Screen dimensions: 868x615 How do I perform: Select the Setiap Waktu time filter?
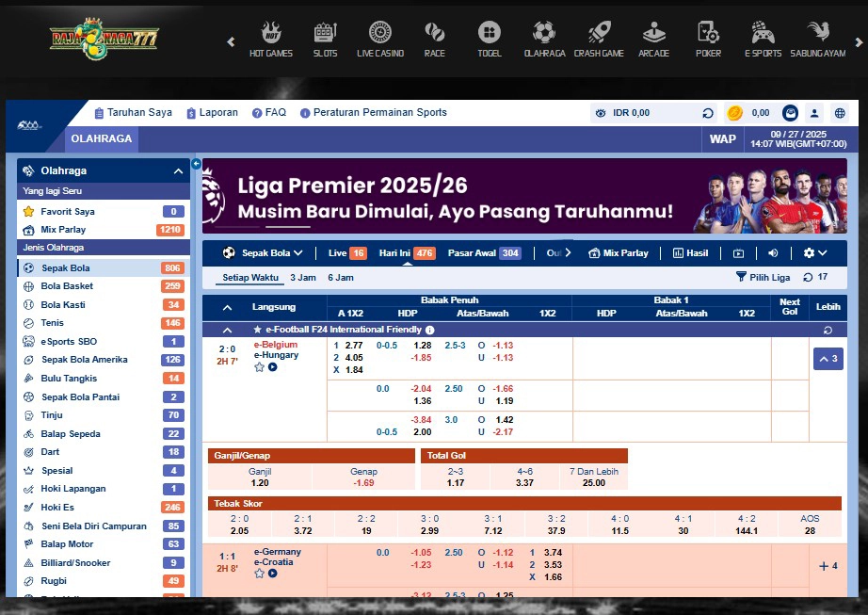[250, 277]
